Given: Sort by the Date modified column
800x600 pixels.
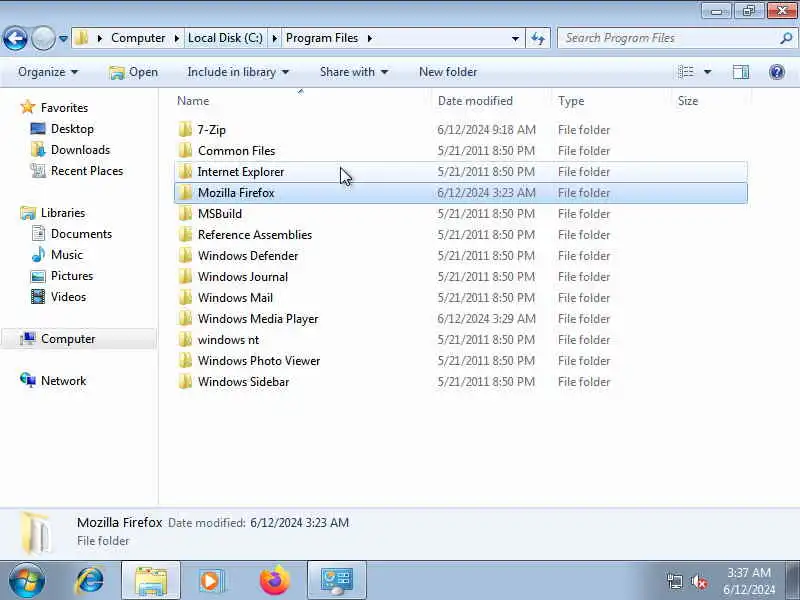Looking at the screenshot, I should (x=490, y=101).
